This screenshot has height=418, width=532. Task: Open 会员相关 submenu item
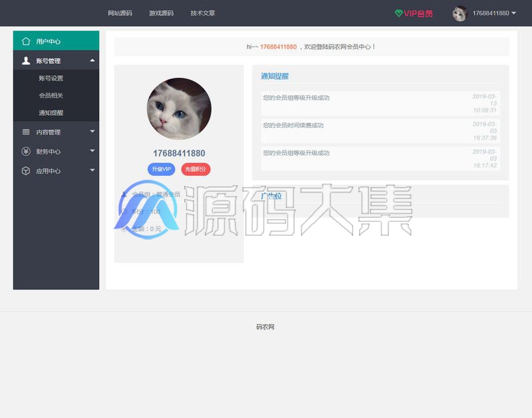click(x=51, y=95)
